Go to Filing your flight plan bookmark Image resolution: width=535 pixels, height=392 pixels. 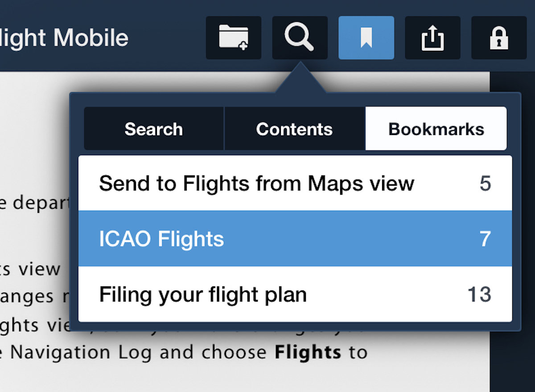point(203,295)
